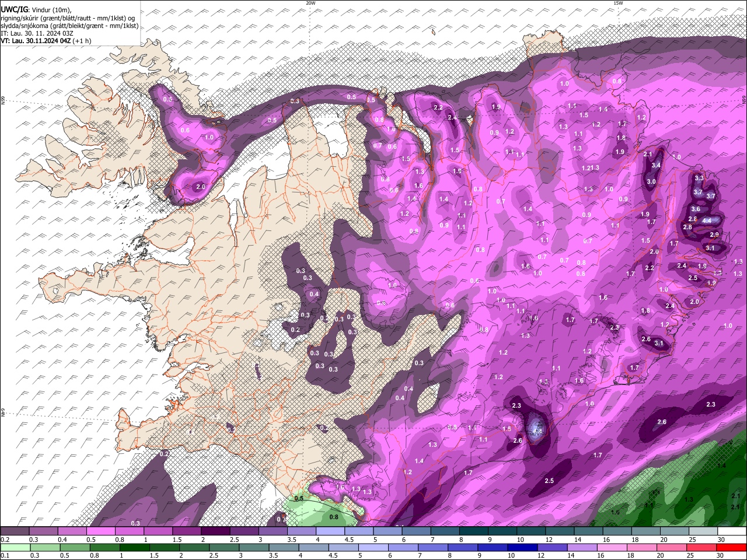The height and width of the screenshot is (560, 747).
Task: Click the 15W longitude label
Action: [x=617, y=3]
